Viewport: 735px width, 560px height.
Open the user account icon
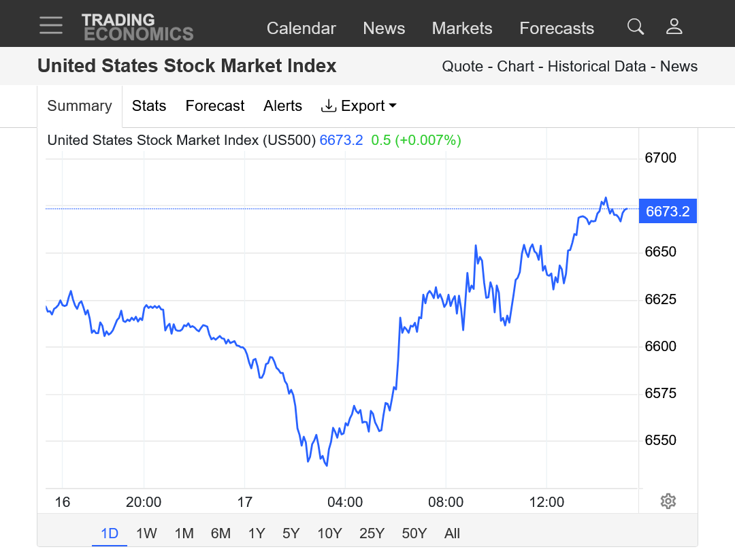(x=674, y=27)
